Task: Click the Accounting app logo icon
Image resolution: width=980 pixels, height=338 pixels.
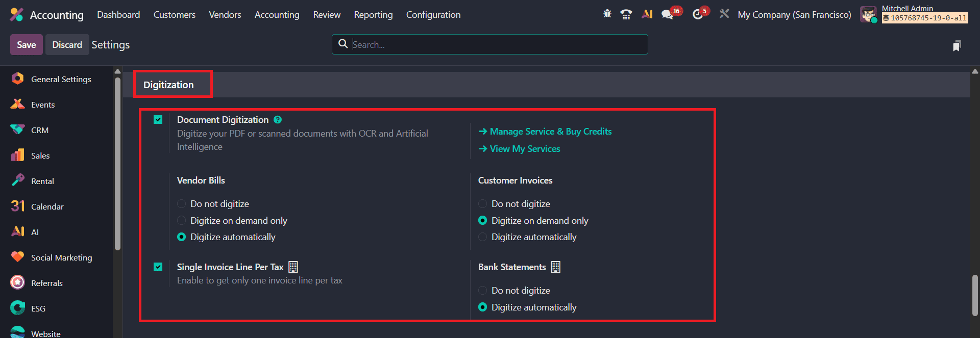Action: tap(17, 15)
